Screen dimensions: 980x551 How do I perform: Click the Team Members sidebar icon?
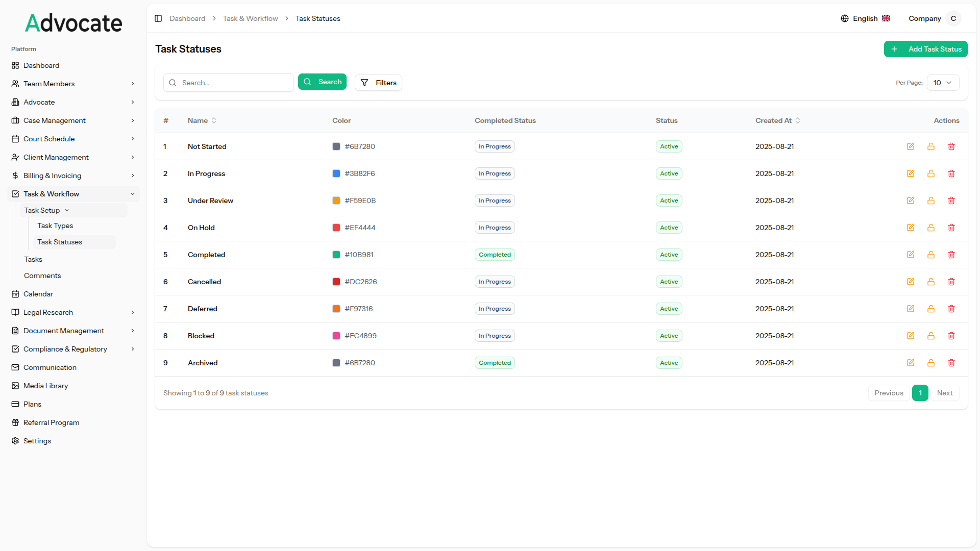pos(15,84)
